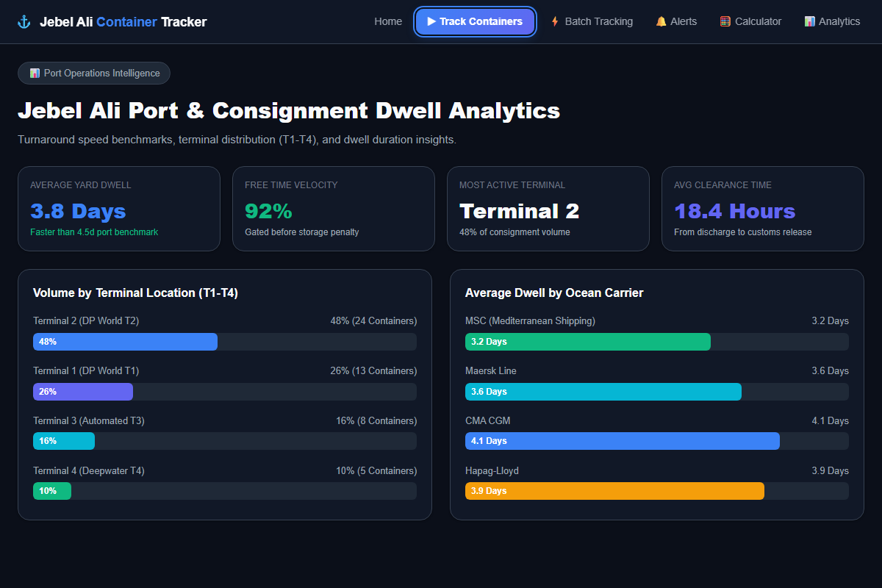Click 'Faster than 4.5d port benchmark' text

coord(94,232)
